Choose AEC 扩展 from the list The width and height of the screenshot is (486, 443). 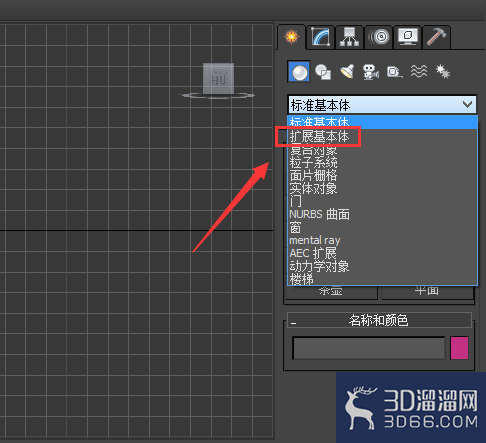pos(382,253)
